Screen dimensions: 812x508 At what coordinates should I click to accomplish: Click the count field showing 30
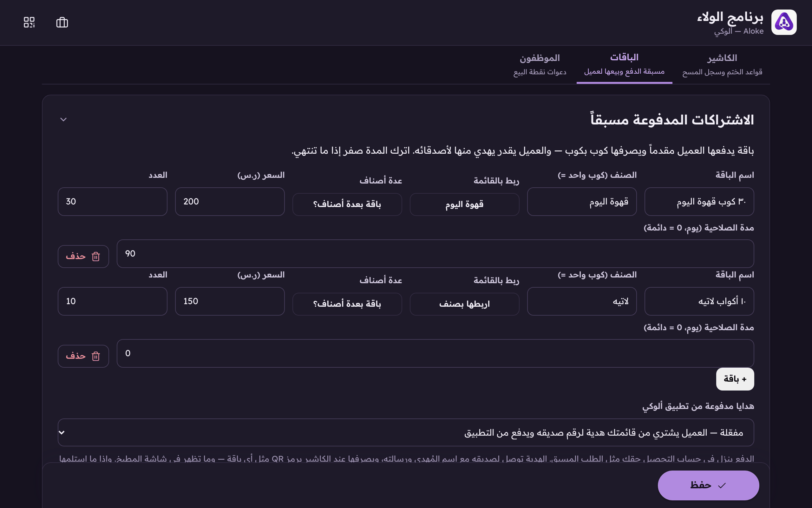(x=112, y=202)
